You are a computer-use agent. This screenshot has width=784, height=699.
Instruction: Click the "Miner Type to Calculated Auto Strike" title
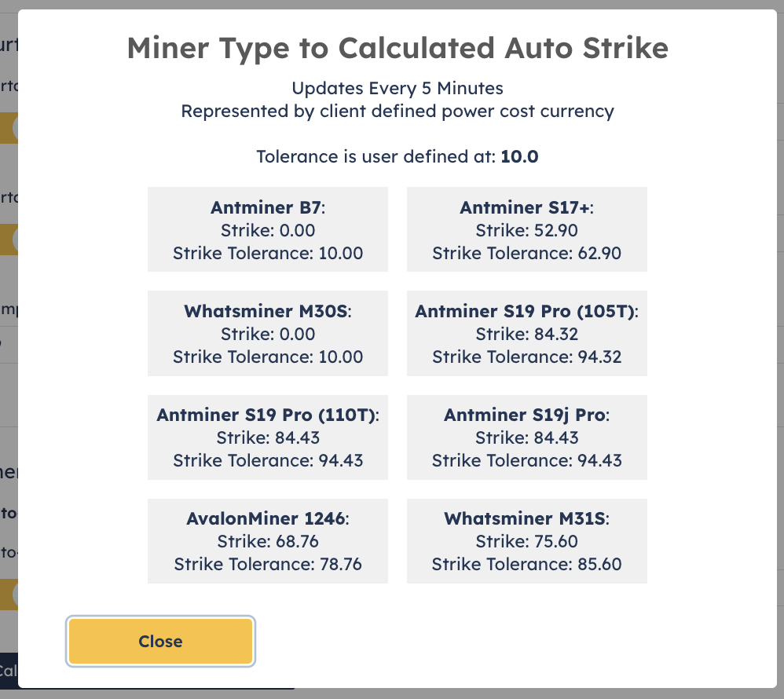[x=397, y=49]
